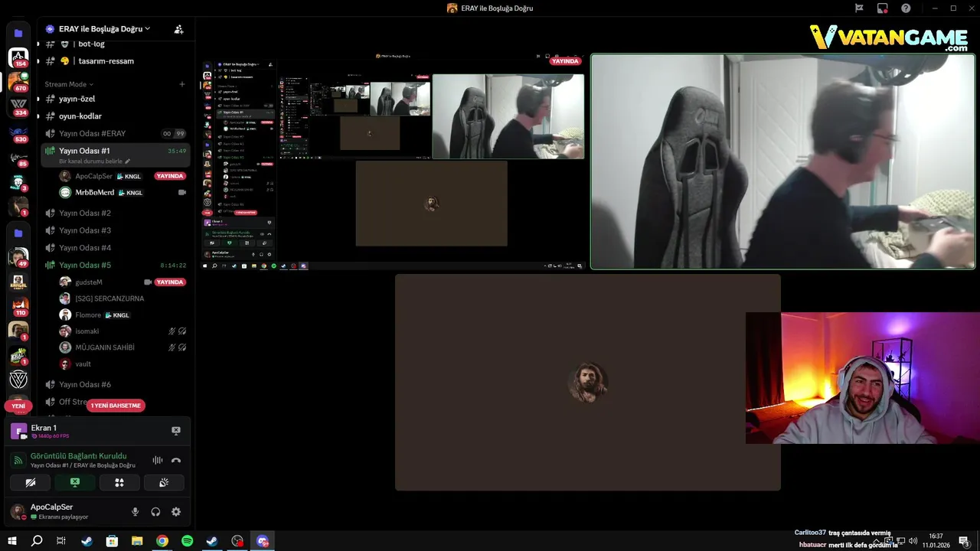Image resolution: width=980 pixels, height=551 pixels.
Task: Open the Discord inbox icon in the title bar
Action: click(882, 8)
